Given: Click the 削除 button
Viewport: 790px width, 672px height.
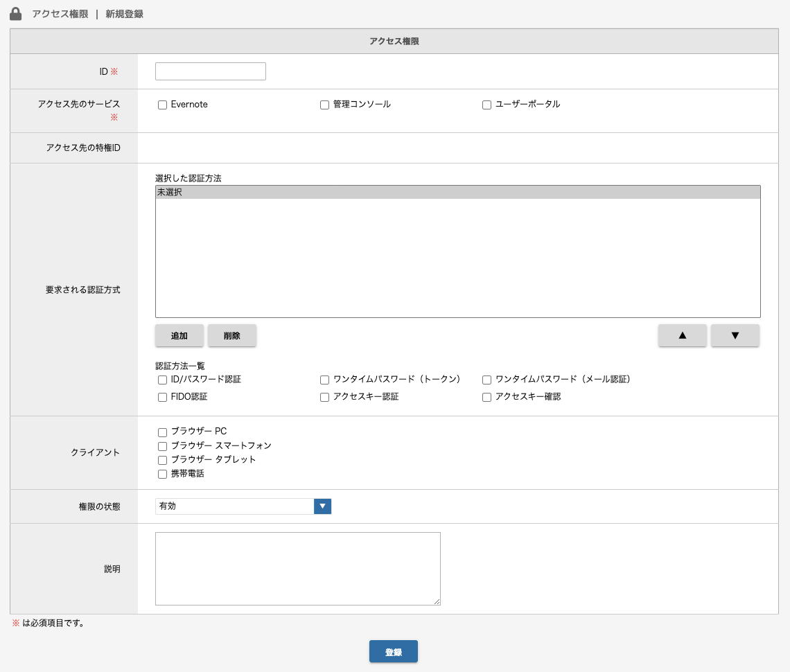Looking at the screenshot, I should point(231,335).
